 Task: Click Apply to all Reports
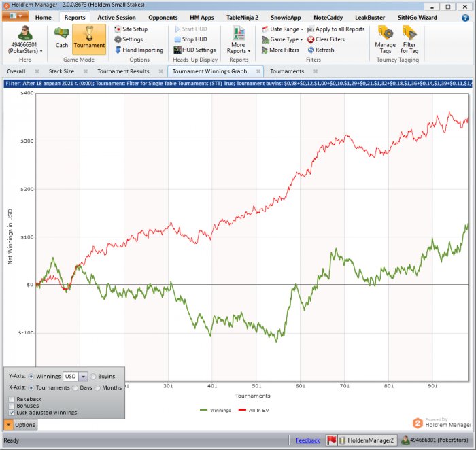(x=336, y=29)
